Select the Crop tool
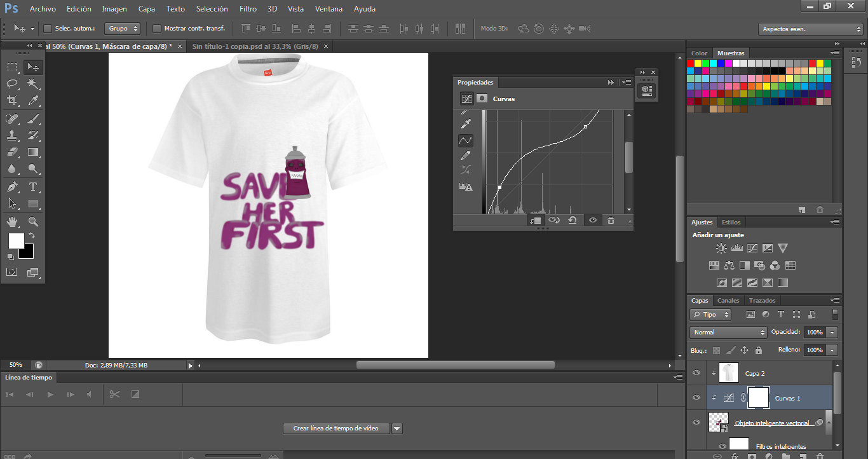The height and width of the screenshot is (459, 868). tap(12, 100)
